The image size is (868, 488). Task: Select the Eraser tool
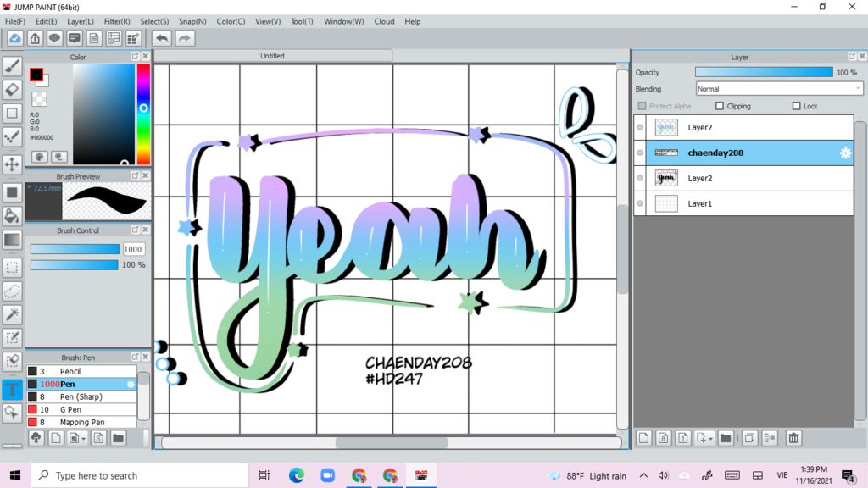coord(12,89)
